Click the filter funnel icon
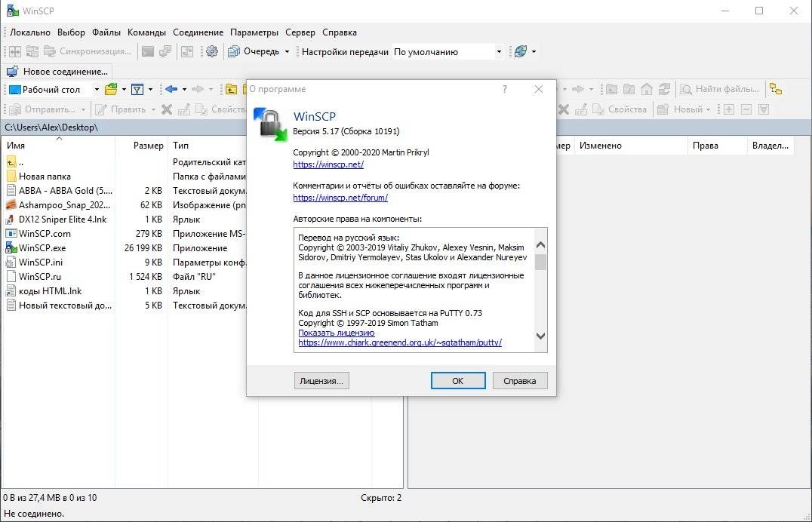Viewport: 812px width, 522px height. click(x=137, y=89)
